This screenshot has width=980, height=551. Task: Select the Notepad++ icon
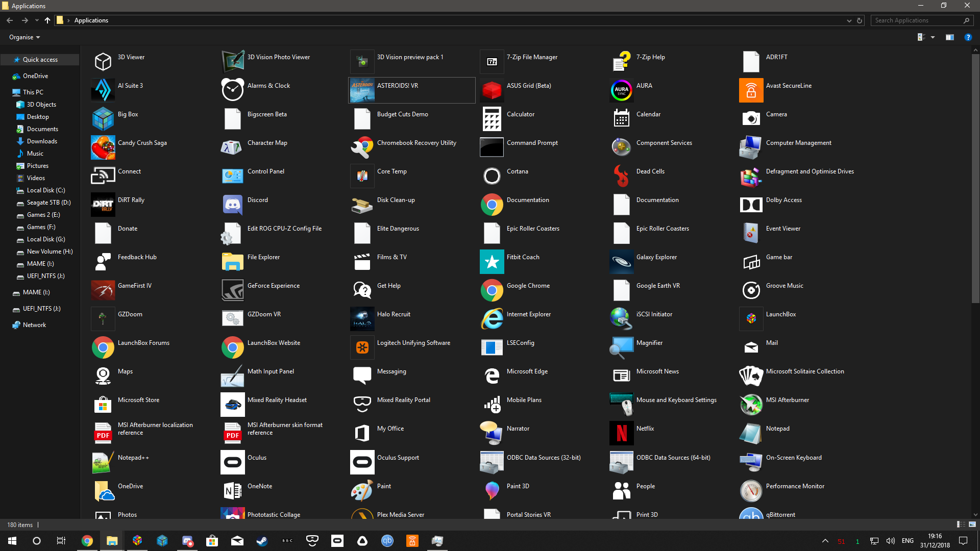click(103, 462)
